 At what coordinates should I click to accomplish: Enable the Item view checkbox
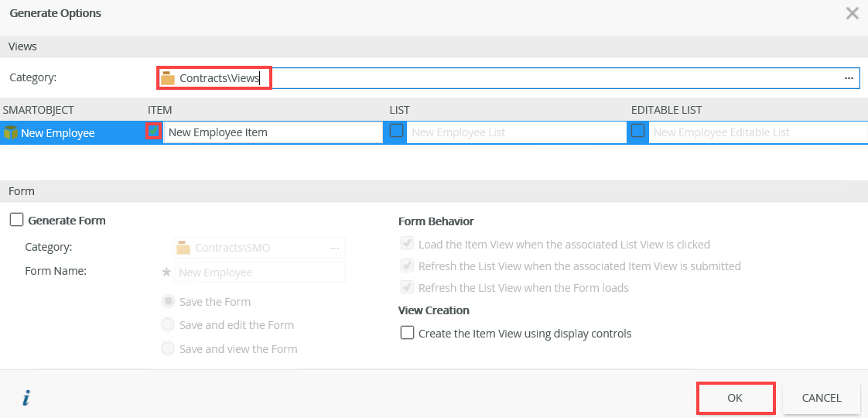pos(154,131)
